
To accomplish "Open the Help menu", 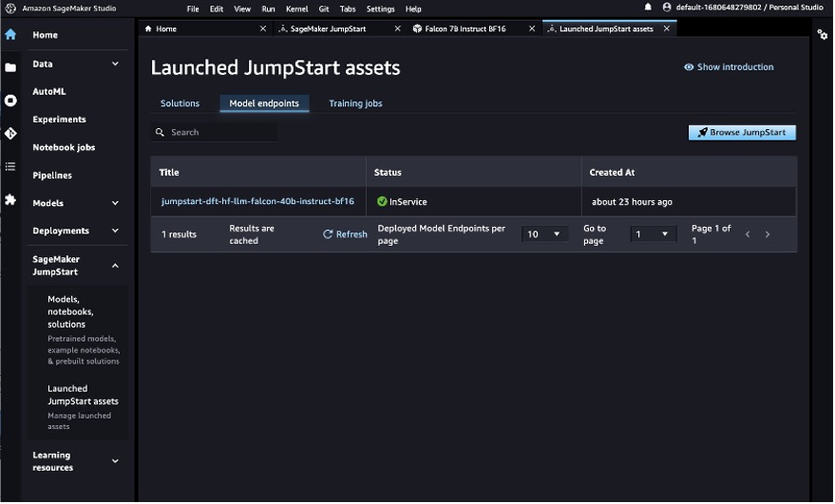I will 413,9.
